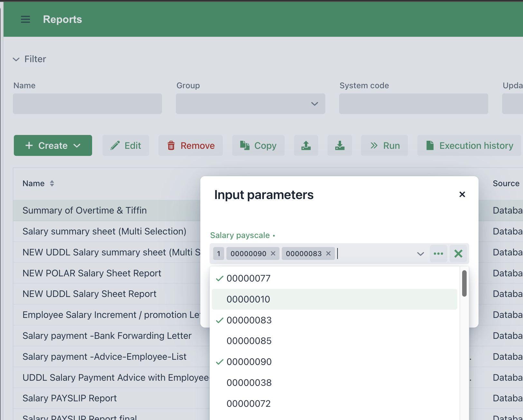The image size is (523, 420).
Task: Remove the 00000083 tag from payscale
Action: click(328, 253)
